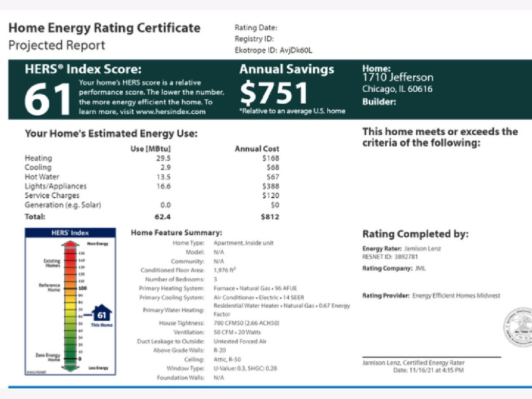The height and width of the screenshot is (399, 532).
Task: Click the RESNET ID 3892781
Action: [390, 257]
